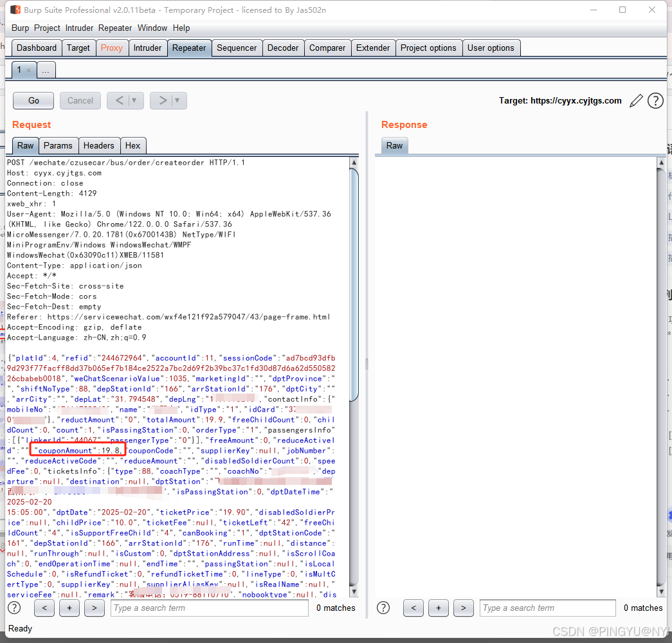Click the request pane scrollbar thumb
The height and width of the screenshot is (643, 672).
click(x=354, y=285)
